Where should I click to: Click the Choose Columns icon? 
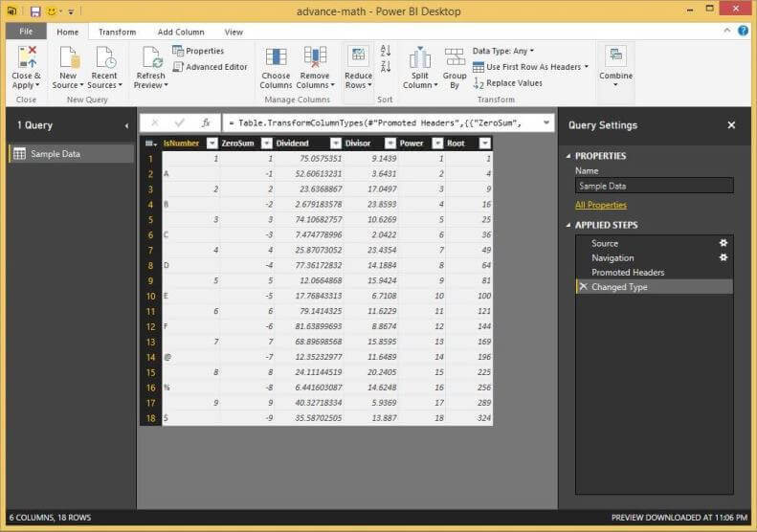tap(276, 57)
